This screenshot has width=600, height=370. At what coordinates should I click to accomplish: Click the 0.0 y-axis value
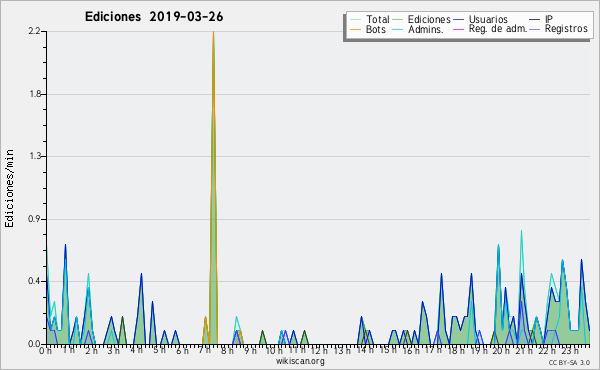pyautogui.click(x=34, y=344)
